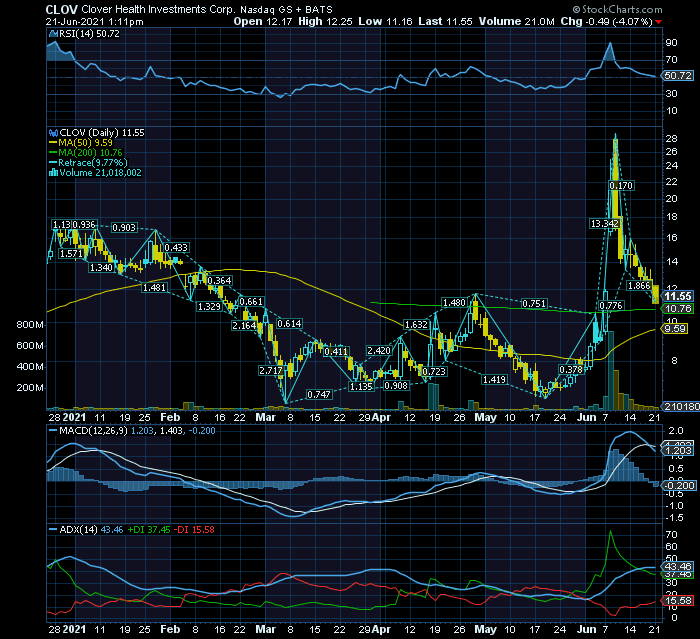Click the 50.72 RSI axis value tag
The height and width of the screenshot is (639, 700).
coord(678,76)
